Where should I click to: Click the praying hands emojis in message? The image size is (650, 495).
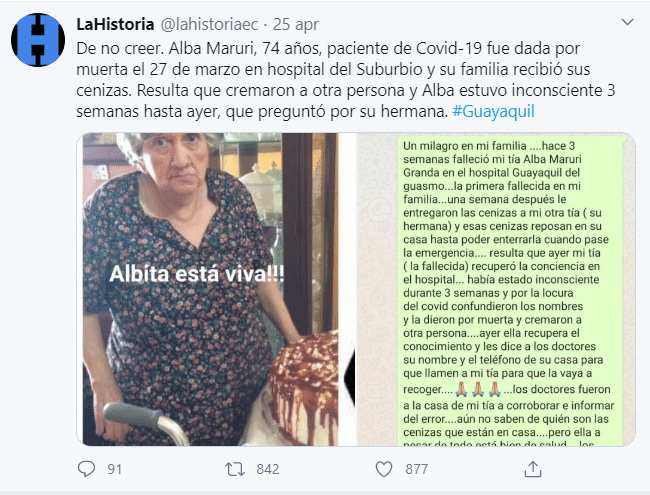(478, 389)
